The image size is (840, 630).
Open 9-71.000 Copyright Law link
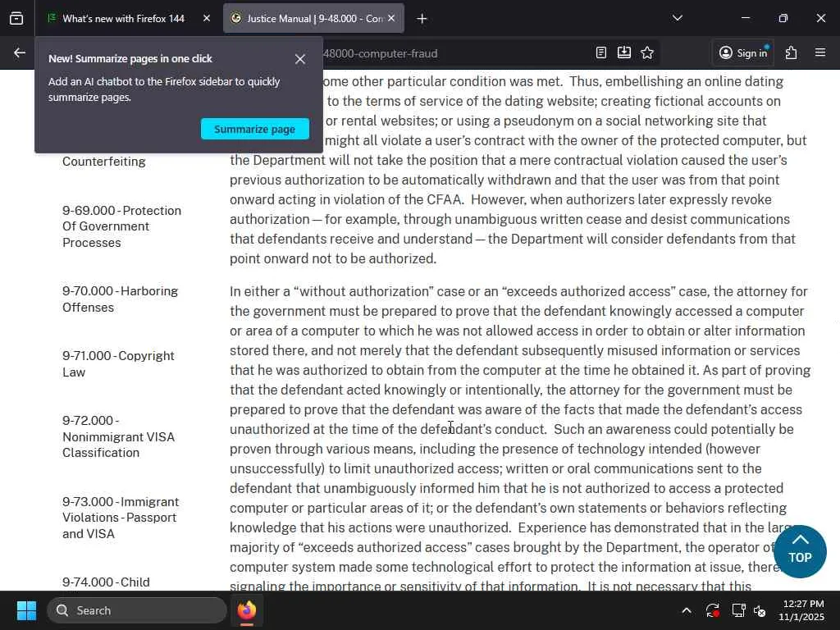[118, 363]
